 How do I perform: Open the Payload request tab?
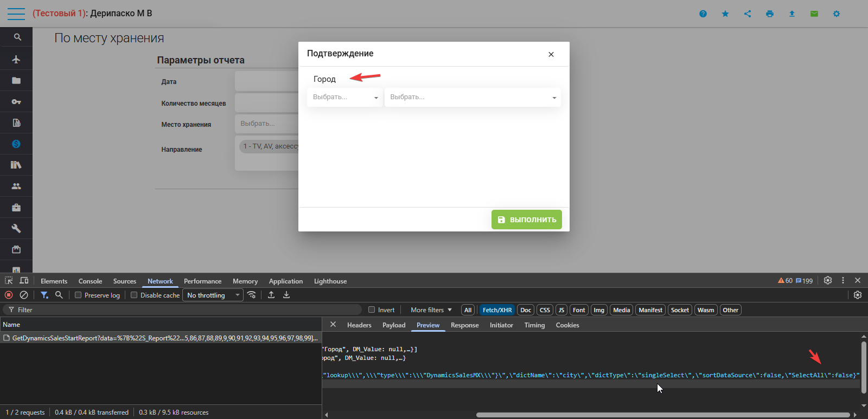click(394, 325)
